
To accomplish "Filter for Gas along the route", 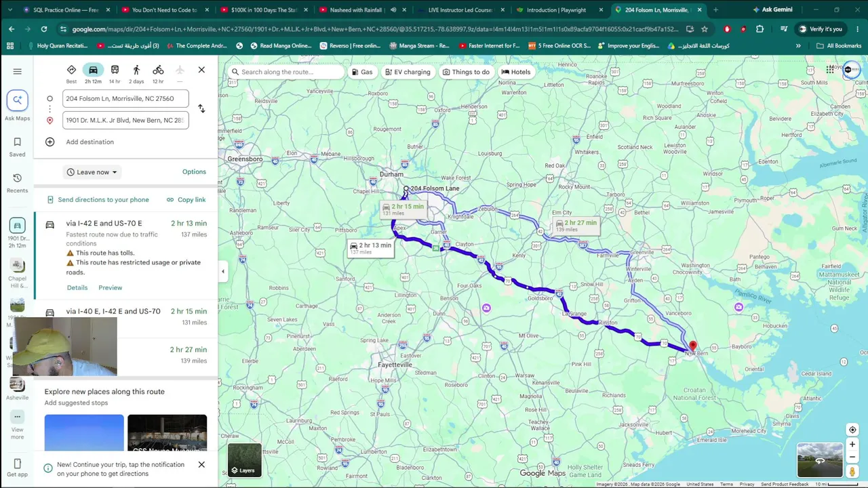I will tap(363, 72).
